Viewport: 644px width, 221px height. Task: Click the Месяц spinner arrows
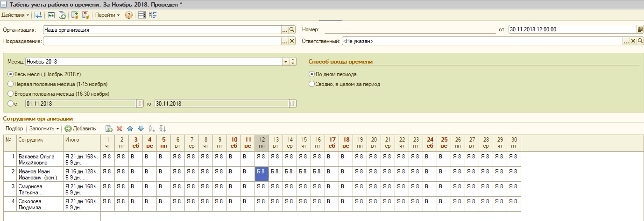293,61
